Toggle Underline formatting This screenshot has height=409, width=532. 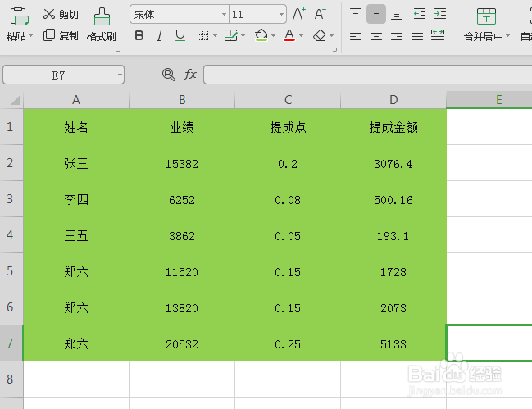(x=180, y=35)
